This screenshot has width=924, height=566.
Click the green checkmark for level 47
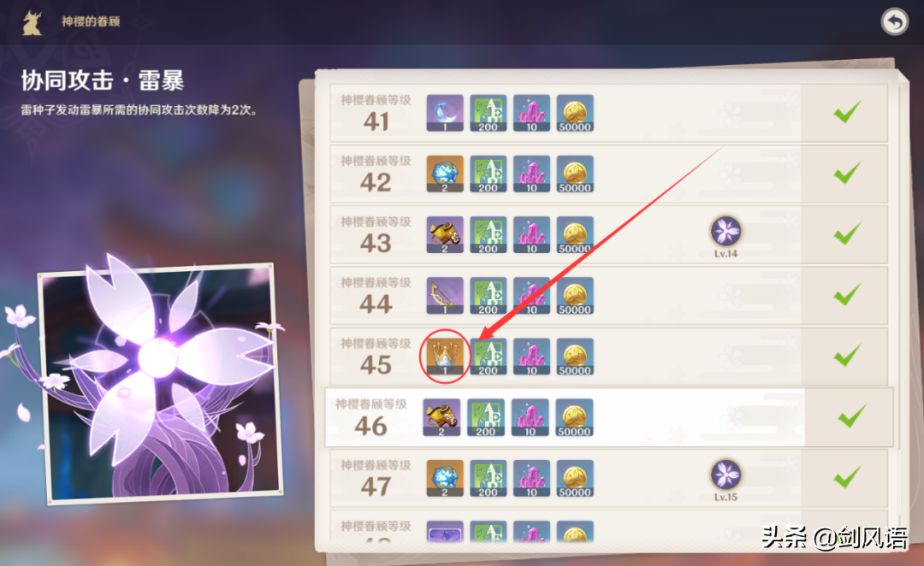pyautogui.click(x=847, y=477)
